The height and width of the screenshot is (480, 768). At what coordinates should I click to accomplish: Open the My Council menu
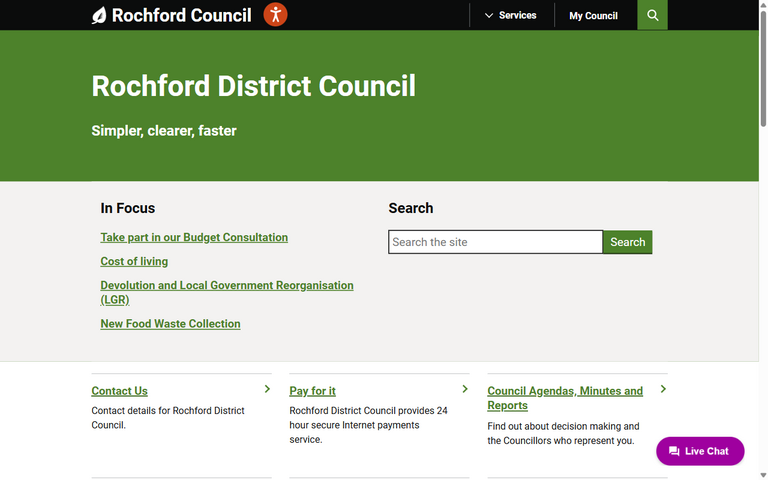[x=593, y=15]
